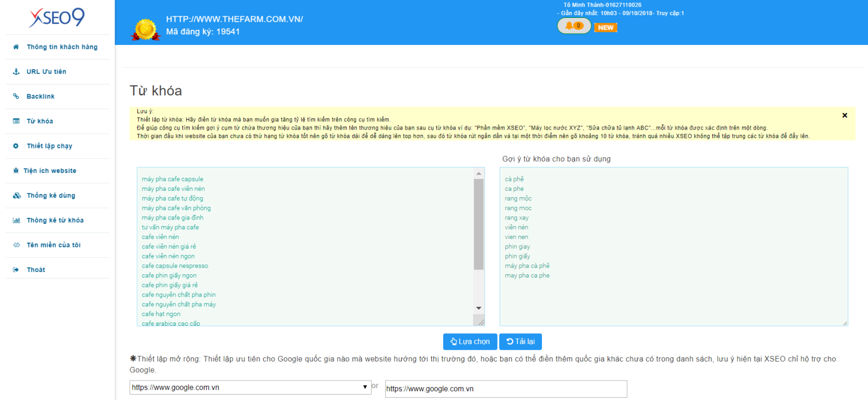Click suggestion 'cà phê'
The width and height of the screenshot is (868, 400).
(514, 179)
